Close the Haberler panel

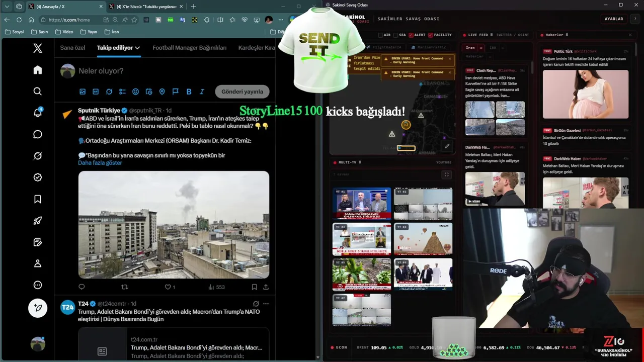630,35
